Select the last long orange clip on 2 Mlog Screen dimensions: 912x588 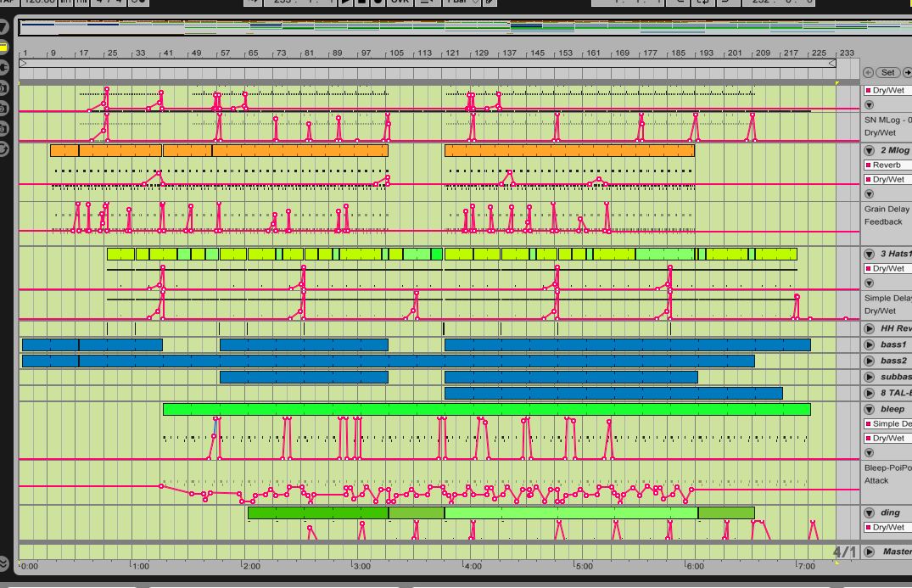point(569,151)
